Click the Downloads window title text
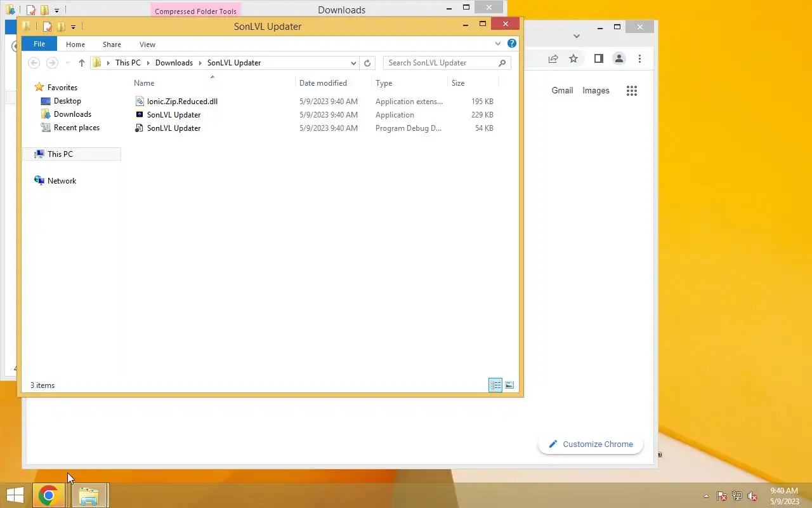812x508 pixels. click(341, 10)
